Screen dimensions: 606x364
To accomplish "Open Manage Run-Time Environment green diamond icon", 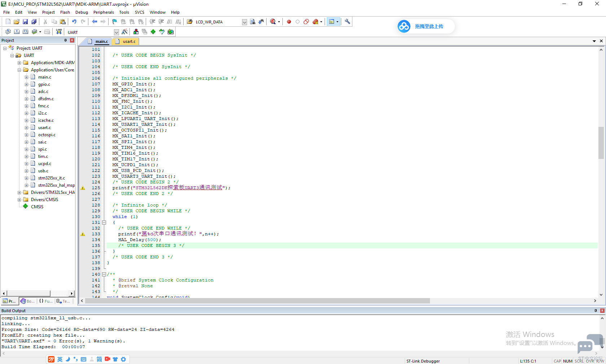I will [153, 32].
